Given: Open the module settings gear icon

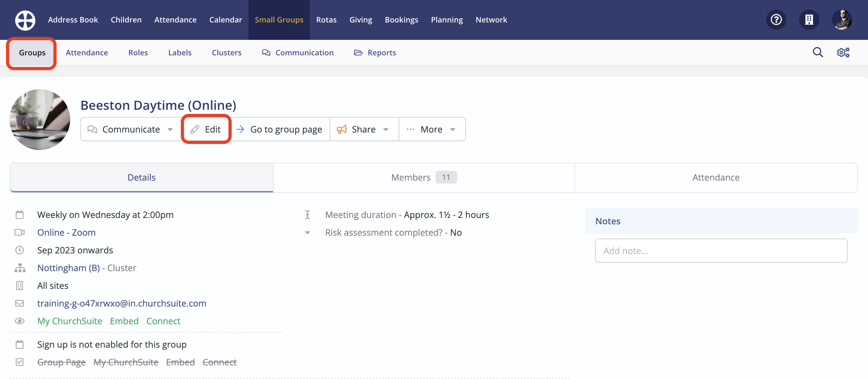Looking at the screenshot, I should point(843,52).
